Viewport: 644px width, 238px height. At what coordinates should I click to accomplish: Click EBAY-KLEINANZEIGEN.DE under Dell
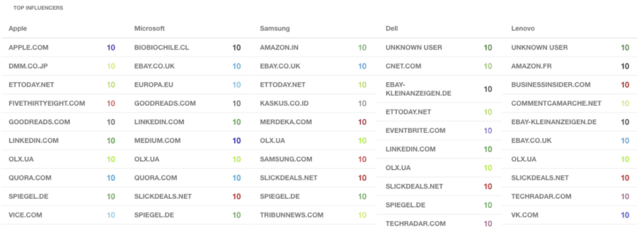tap(418, 89)
